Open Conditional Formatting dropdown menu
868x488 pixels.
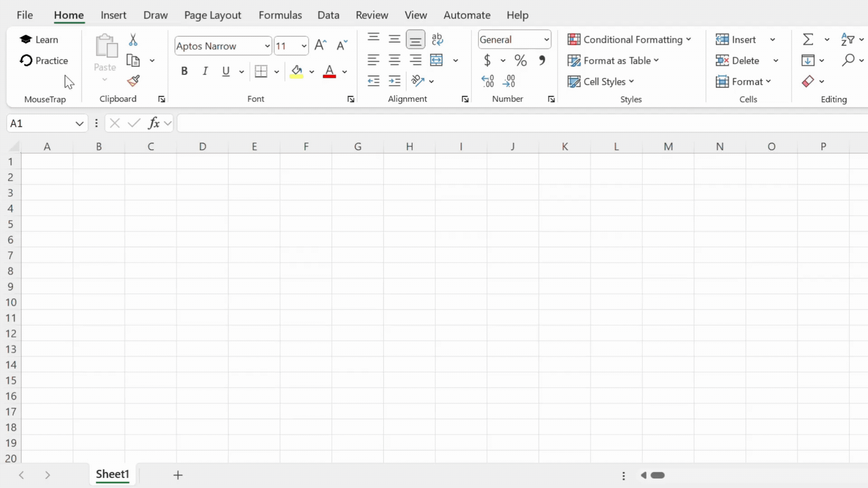[629, 40]
